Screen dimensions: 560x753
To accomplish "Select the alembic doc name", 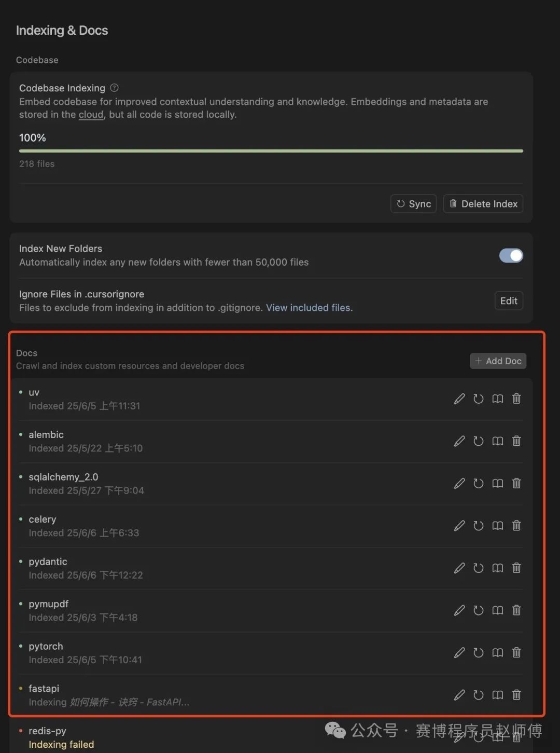I will pos(46,435).
